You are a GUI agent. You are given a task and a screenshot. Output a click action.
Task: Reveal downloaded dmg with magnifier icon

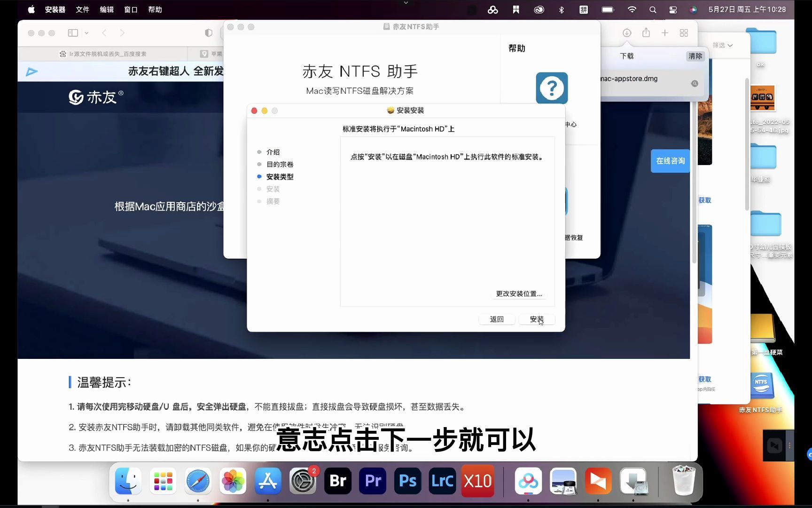[x=695, y=83]
